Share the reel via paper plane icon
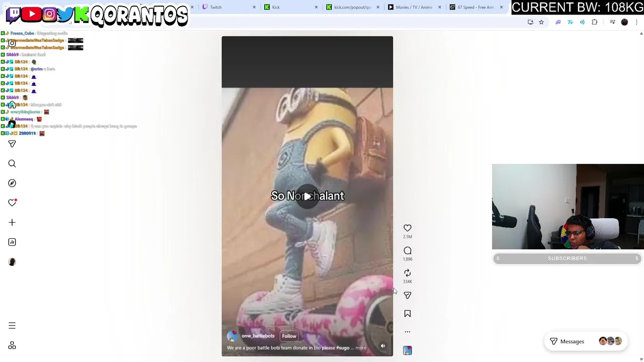644x362 pixels. [408, 295]
